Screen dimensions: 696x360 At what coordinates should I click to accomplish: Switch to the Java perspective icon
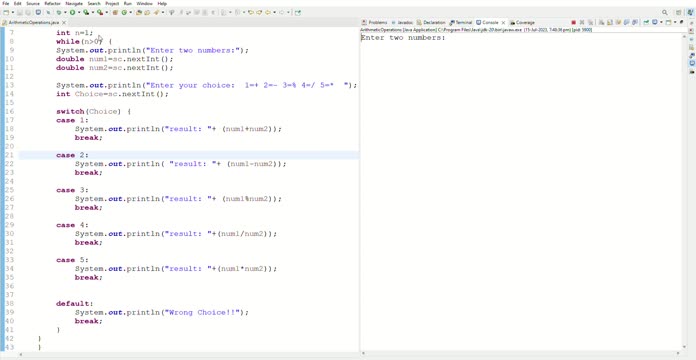click(691, 12)
